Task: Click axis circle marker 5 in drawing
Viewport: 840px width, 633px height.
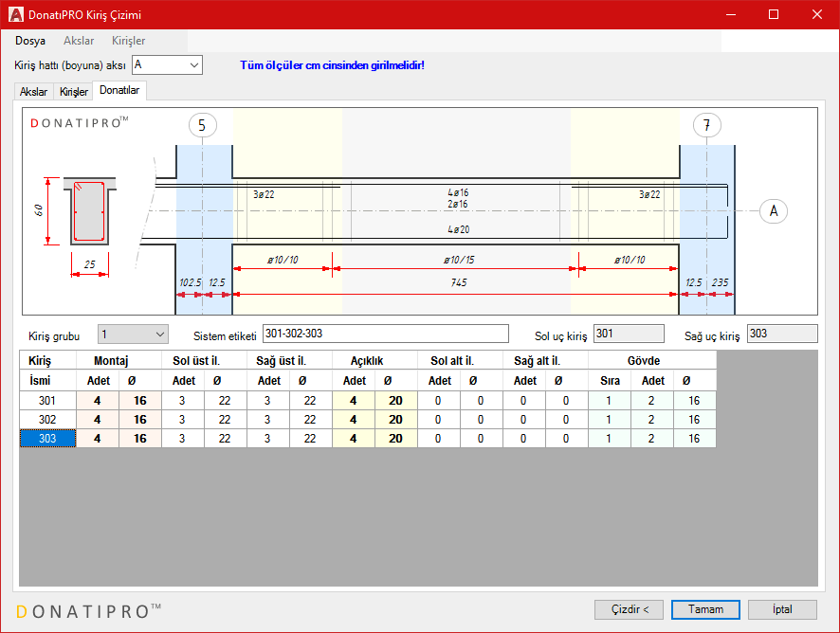Action: [203, 126]
